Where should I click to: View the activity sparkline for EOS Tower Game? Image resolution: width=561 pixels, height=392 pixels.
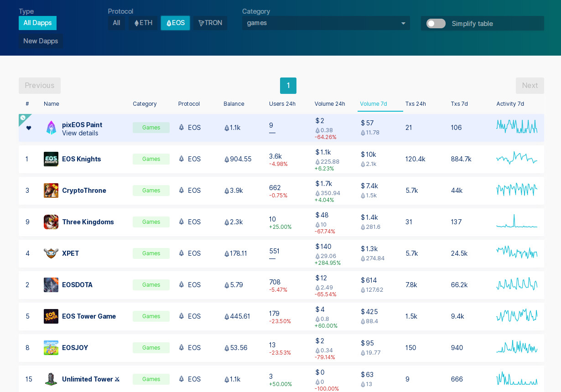click(517, 315)
